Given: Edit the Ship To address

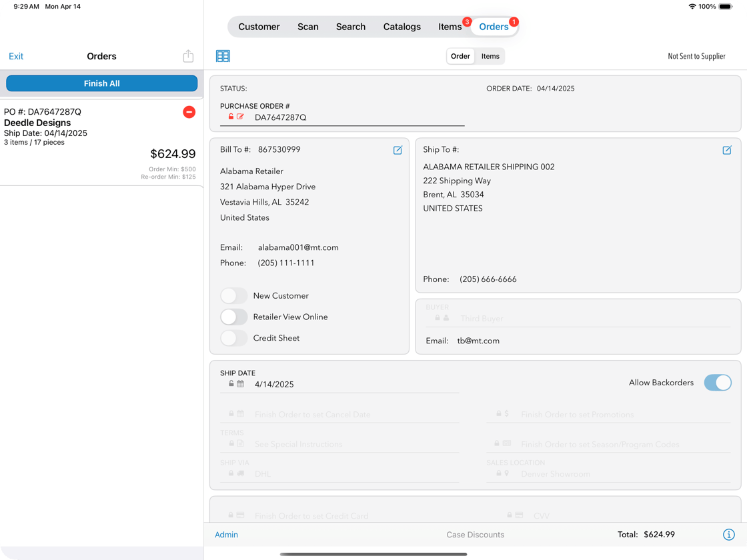Looking at the screenshot, I should pos(726,150).
